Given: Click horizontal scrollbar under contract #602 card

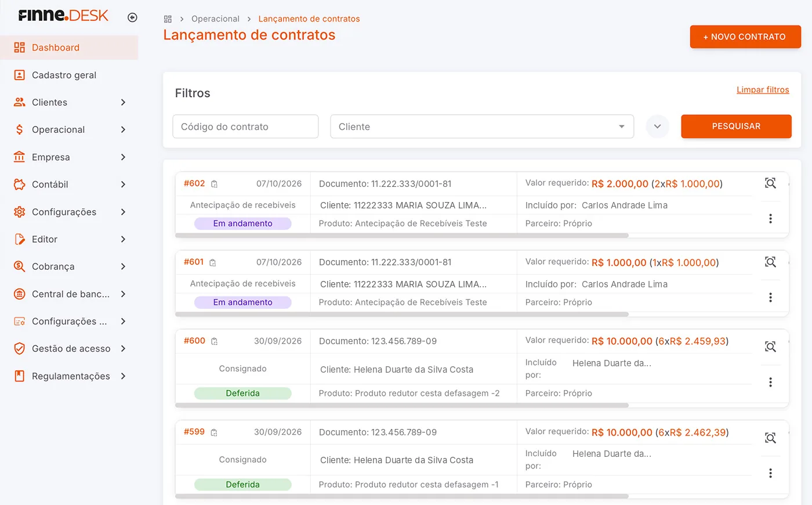Looking at the screenshot, I should [x=402, y=236].
